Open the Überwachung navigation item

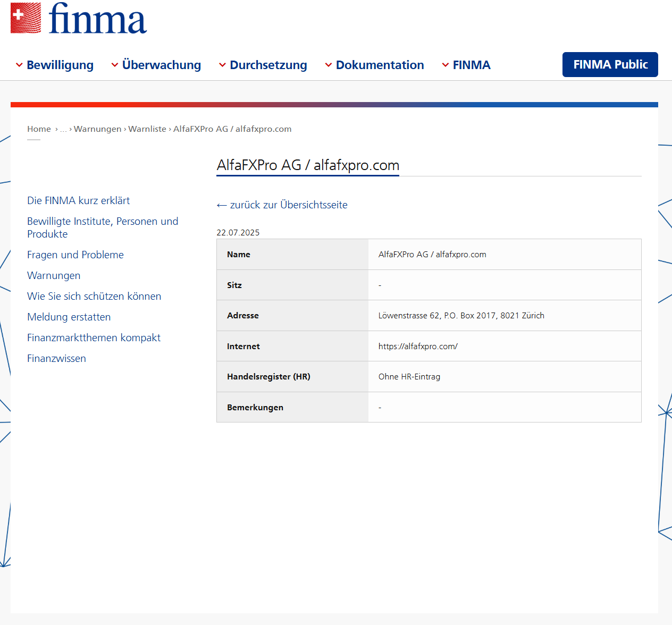pos(162,65)
